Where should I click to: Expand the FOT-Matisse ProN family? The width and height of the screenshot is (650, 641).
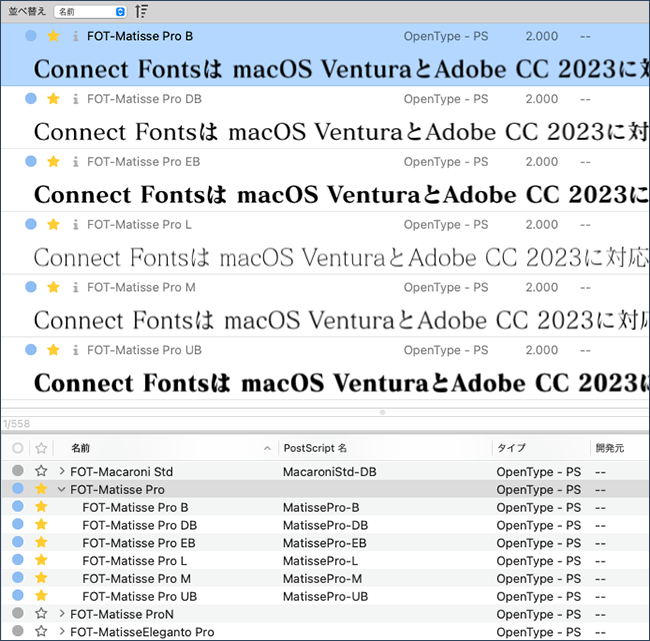(x=62, y=613)
